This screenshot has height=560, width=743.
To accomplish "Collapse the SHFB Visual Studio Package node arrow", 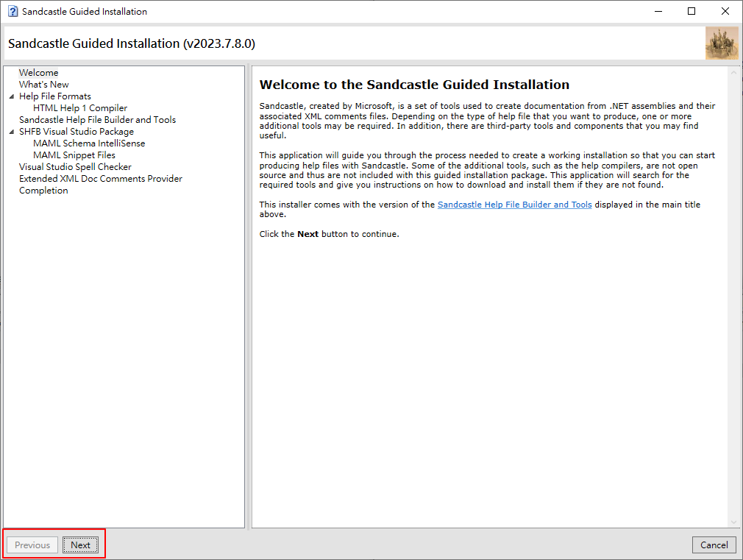I will [x=12, y=132].
